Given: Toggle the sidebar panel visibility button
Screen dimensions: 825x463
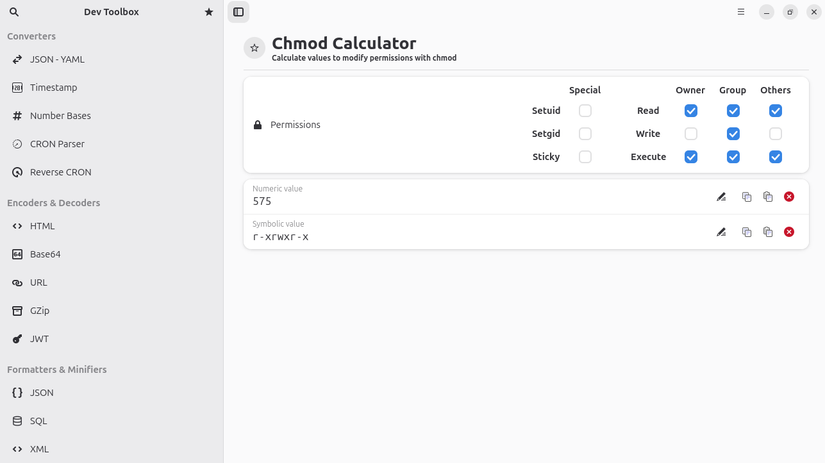Looking at the screenshot, I should 238,12.
